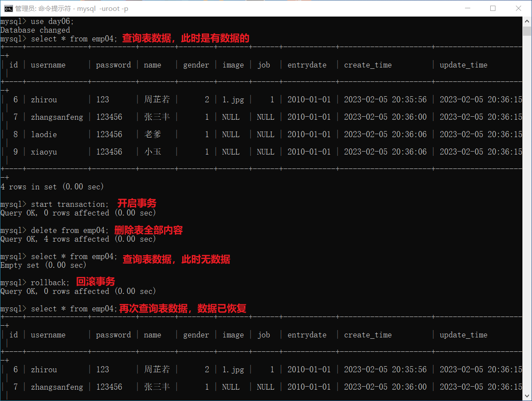Click the red annotation '开启事务'
Viewport: 532px width, 401px height.
click(x=137, y=203)
